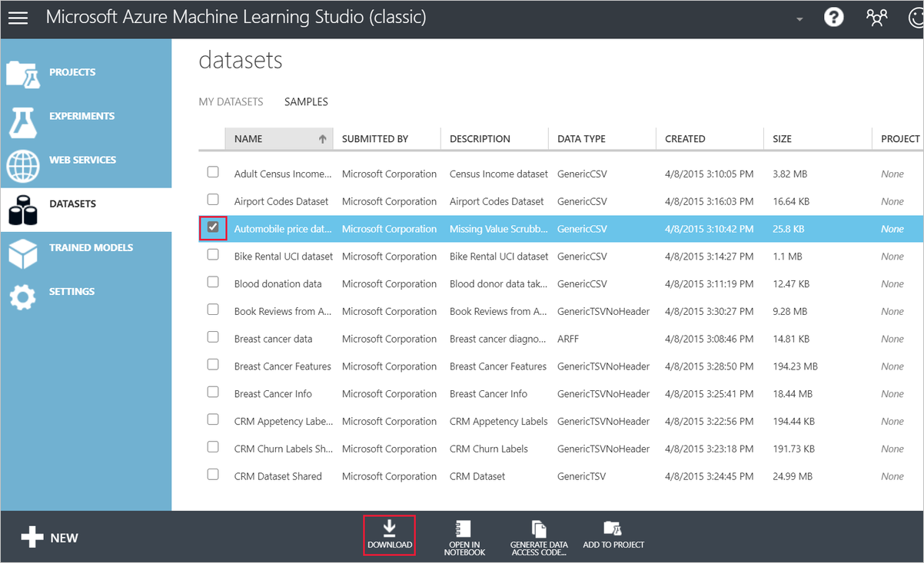Click the NEW button label
The image size is (924, 563).
[x=64, y=538]
